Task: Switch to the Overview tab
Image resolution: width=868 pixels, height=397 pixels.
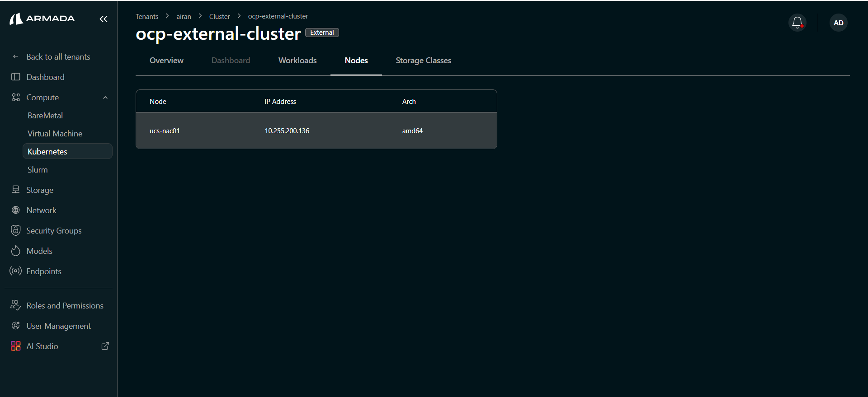Action: (166, 61)
